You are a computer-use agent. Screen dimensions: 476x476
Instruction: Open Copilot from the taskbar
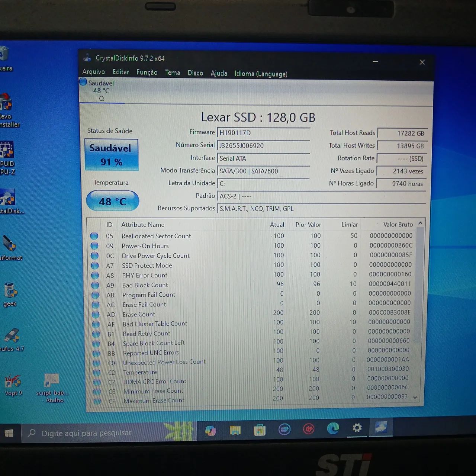tap(210, 430)
